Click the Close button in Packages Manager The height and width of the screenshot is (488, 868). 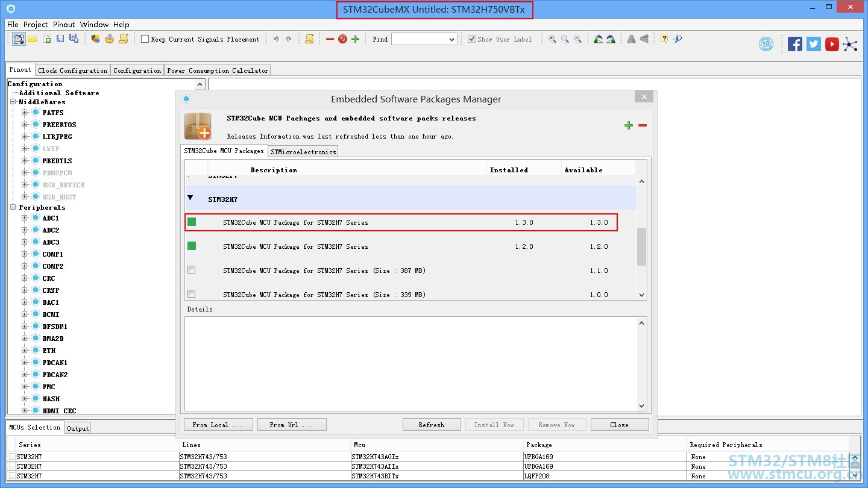(620, 425)
